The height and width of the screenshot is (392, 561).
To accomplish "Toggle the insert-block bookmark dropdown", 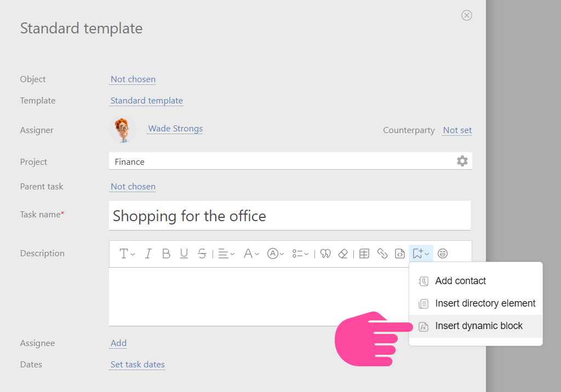I will [x=421, y=253].
